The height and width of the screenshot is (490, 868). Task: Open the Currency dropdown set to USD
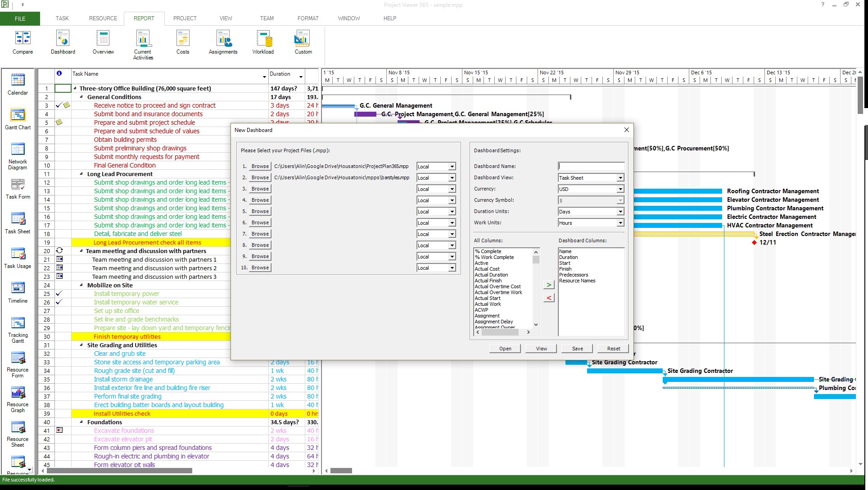click(620, 189)
